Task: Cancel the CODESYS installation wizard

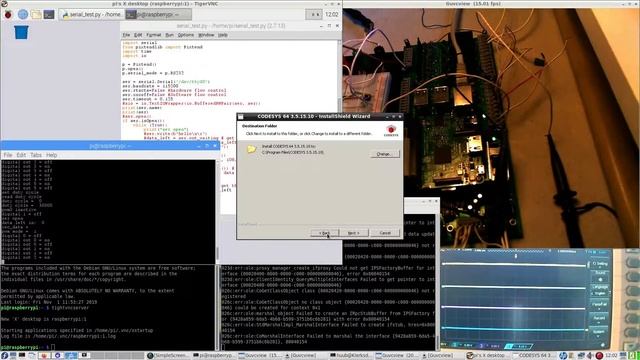Action: [385, 233]
